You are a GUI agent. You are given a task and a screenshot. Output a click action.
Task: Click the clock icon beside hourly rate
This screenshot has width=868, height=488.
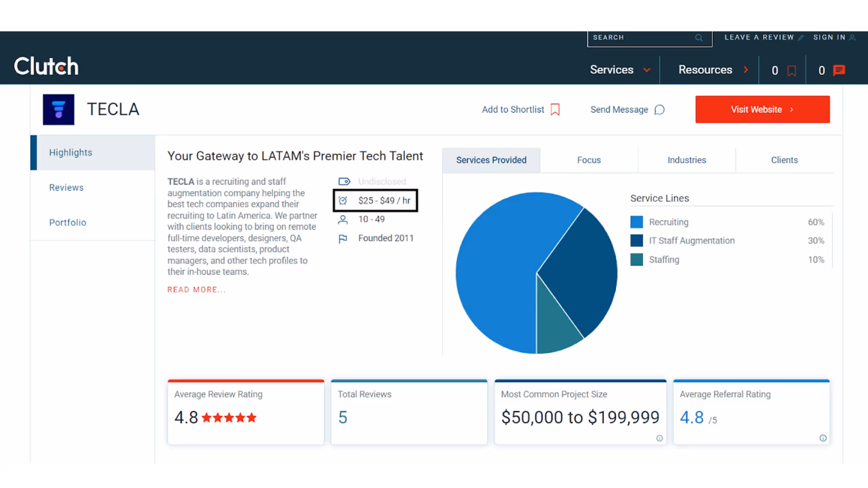pyautogui.click(x=343, y=200)
